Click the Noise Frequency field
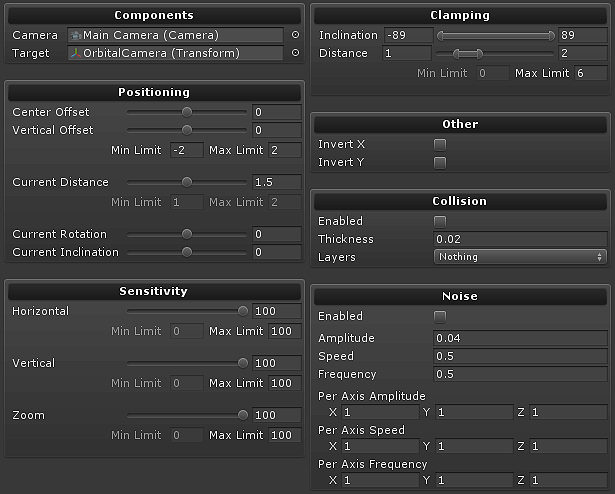 click(520, 374)
